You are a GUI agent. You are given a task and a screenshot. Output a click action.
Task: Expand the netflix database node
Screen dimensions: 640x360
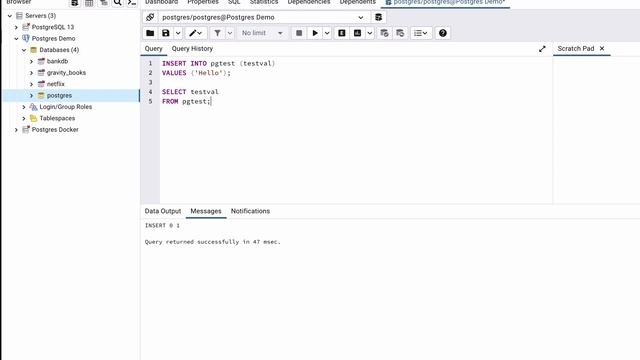tap(31, 84)
